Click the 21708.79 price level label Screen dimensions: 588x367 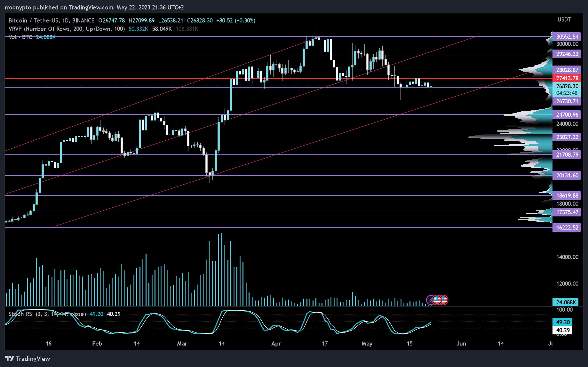click(567, 155)
